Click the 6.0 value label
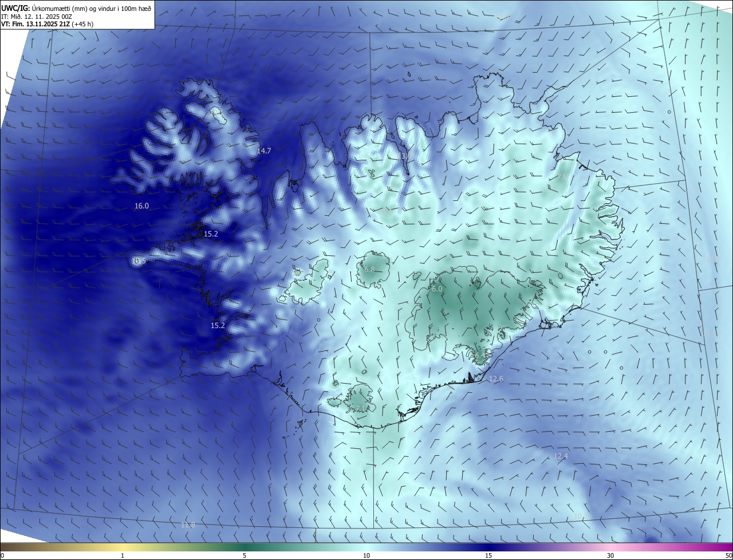733x560 pixels. click(436, 289)
